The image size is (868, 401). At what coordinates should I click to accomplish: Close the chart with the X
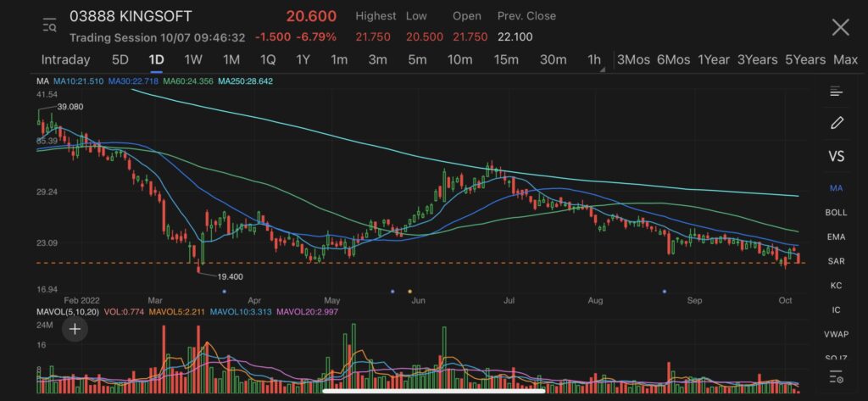tap(840, 27)
